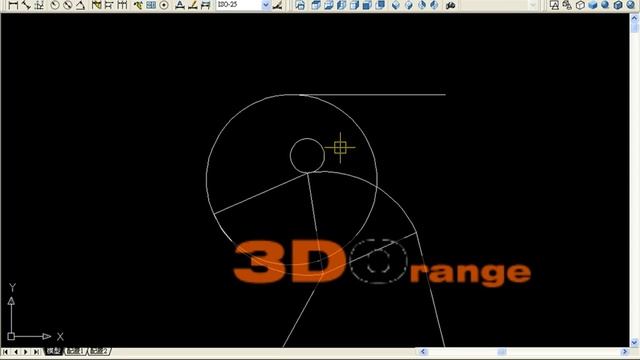
Task: Select the Model tab
Action: (x=53, y=351)
